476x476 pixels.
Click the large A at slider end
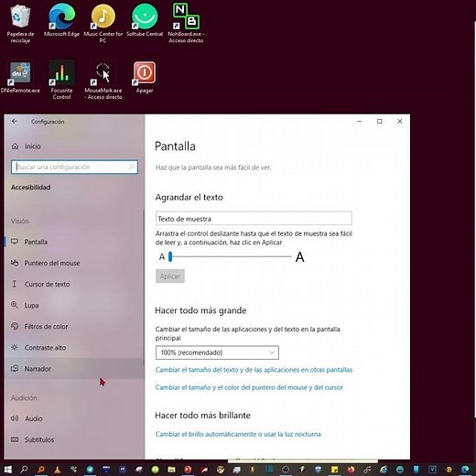(x=299, y=257)
